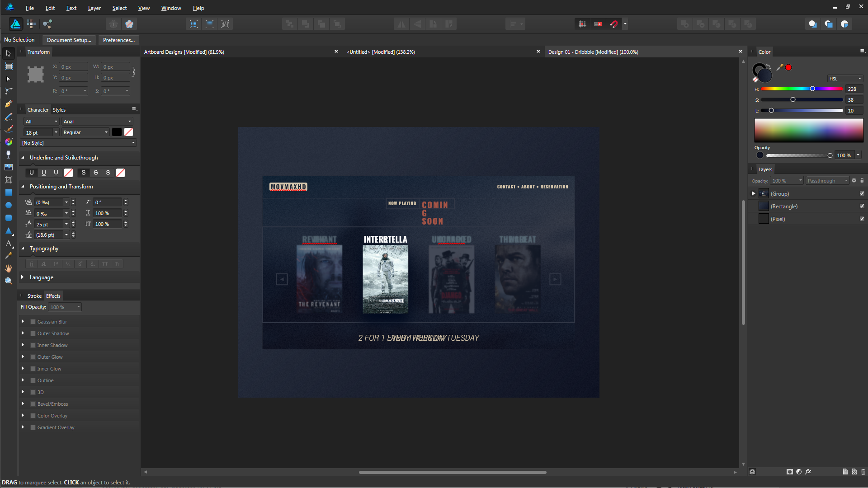
Task: Switch to the Styles tab
Action: (x=59, y=110)
